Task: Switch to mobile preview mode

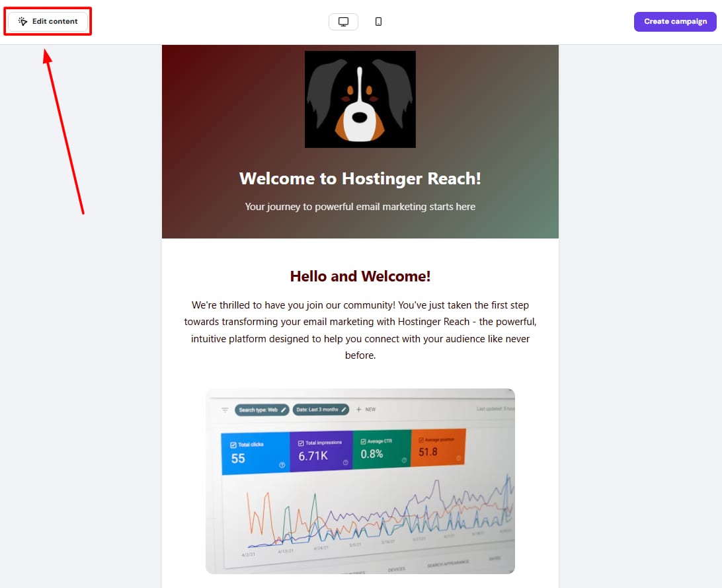Action: point(378,22)
